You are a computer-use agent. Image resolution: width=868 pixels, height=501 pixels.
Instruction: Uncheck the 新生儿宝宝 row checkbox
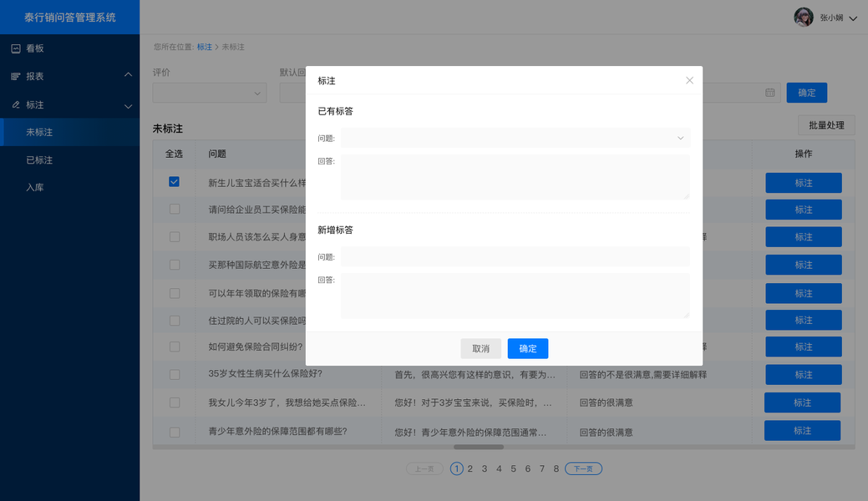tap(174, 181)
